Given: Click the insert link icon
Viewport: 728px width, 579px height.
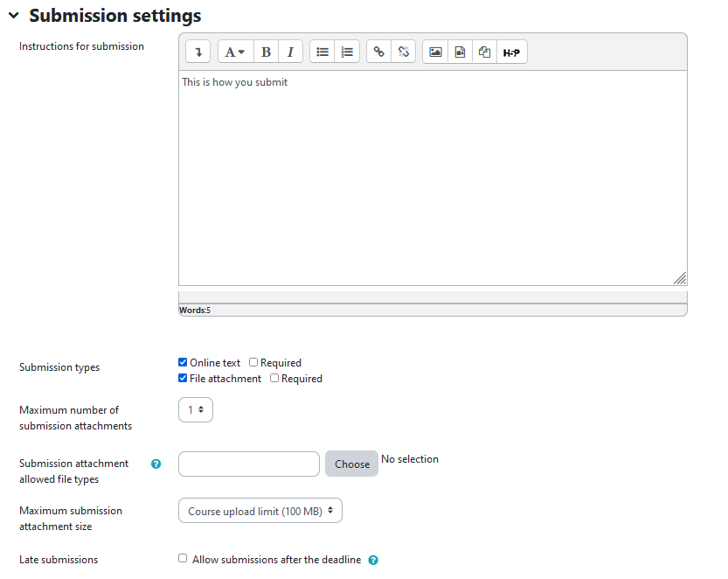Looking at the screenshot, I should 378,52.
